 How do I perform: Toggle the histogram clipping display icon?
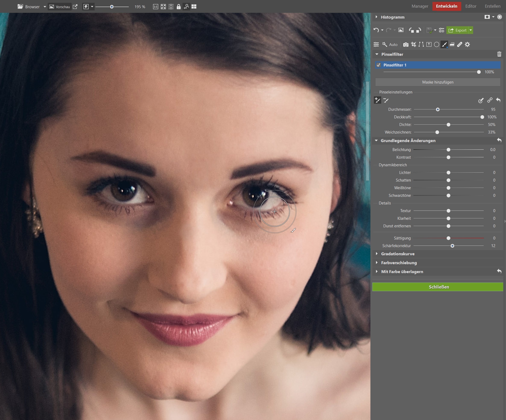point(487,17)
